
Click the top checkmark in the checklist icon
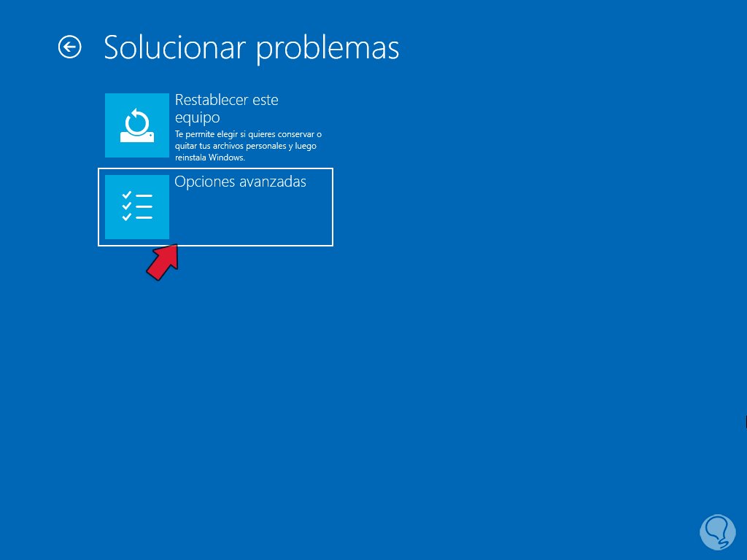click(x=127, y=195)
